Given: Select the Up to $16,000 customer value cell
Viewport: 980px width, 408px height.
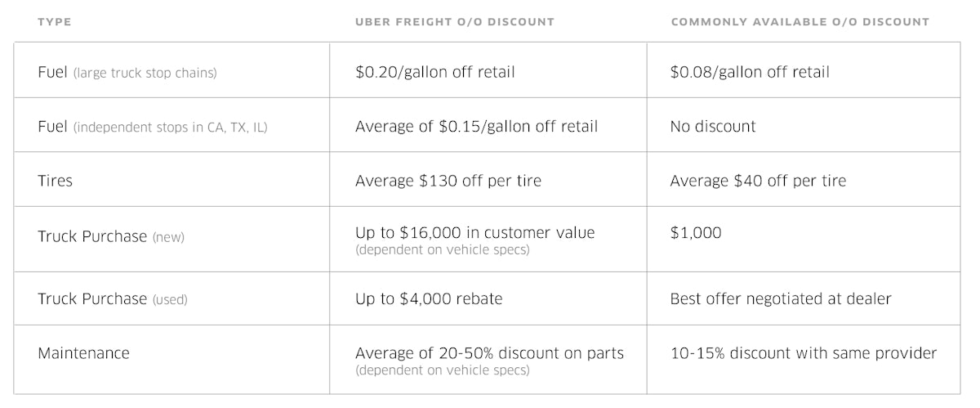Looking at the screenshot, I should click(474, 233).
